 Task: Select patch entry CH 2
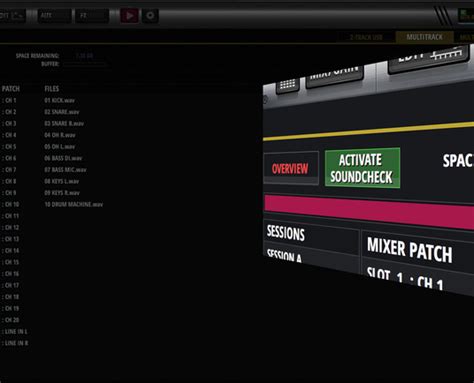pos(9,112)
